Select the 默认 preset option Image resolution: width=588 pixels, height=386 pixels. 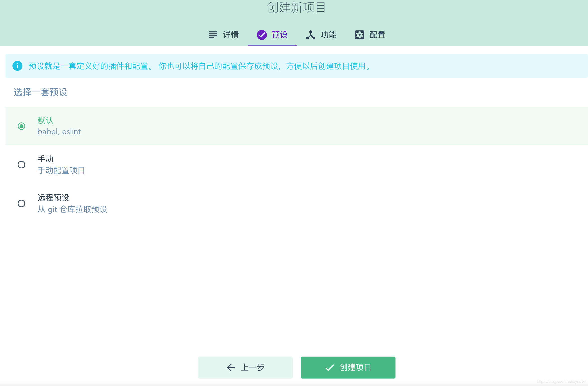coord(45,120)
